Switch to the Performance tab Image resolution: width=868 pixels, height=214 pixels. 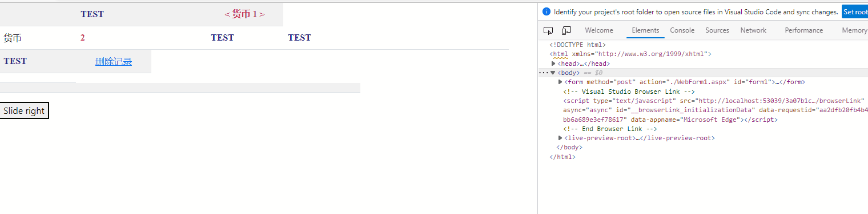coord(804,30)
